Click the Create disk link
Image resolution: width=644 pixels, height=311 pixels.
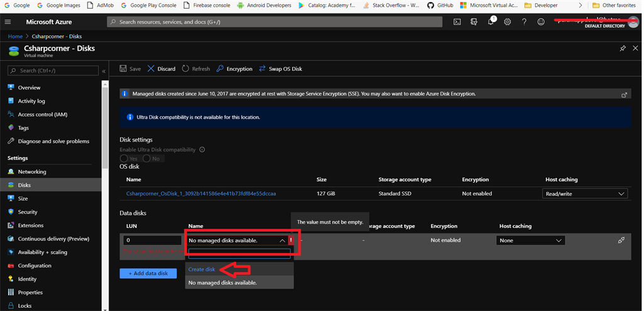pyautogui.click(x=202, y=269)
